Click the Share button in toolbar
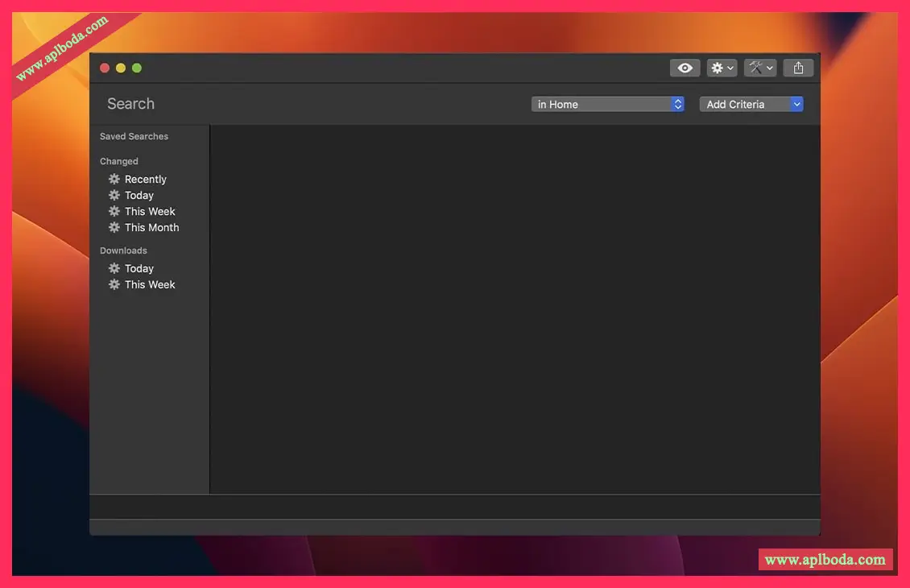The image size is (910, 588). tap(798, 68)
